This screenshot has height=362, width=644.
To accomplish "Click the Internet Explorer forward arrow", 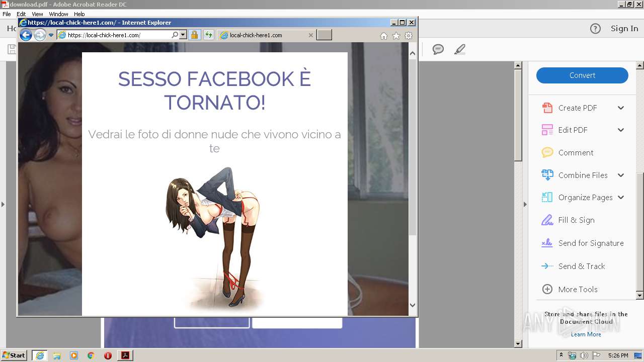I will [40, 35].
